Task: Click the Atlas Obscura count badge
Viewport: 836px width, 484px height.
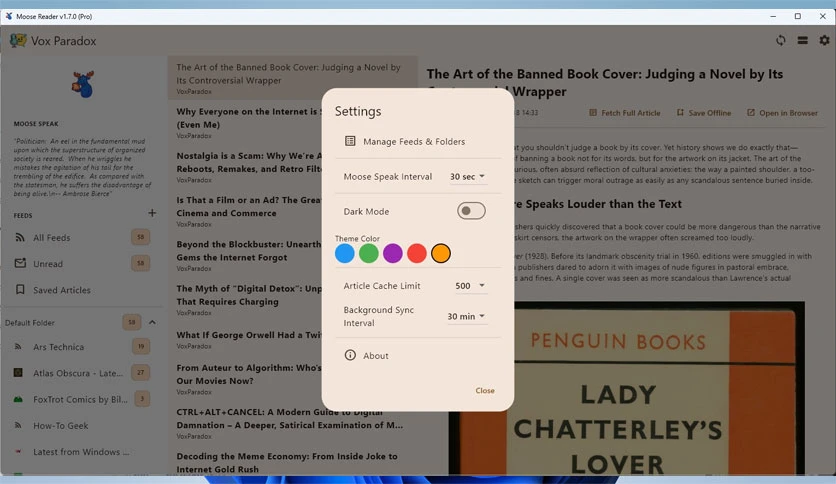Action: pos(141,372)
